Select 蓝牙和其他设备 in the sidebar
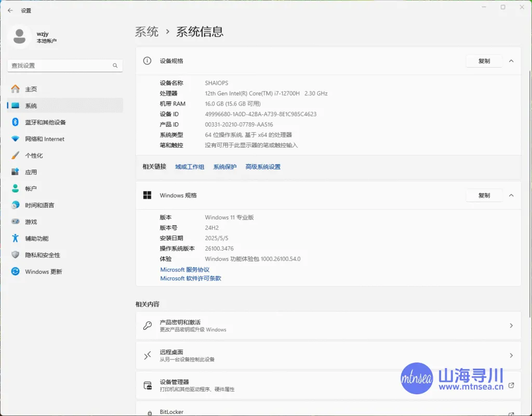 65,122
